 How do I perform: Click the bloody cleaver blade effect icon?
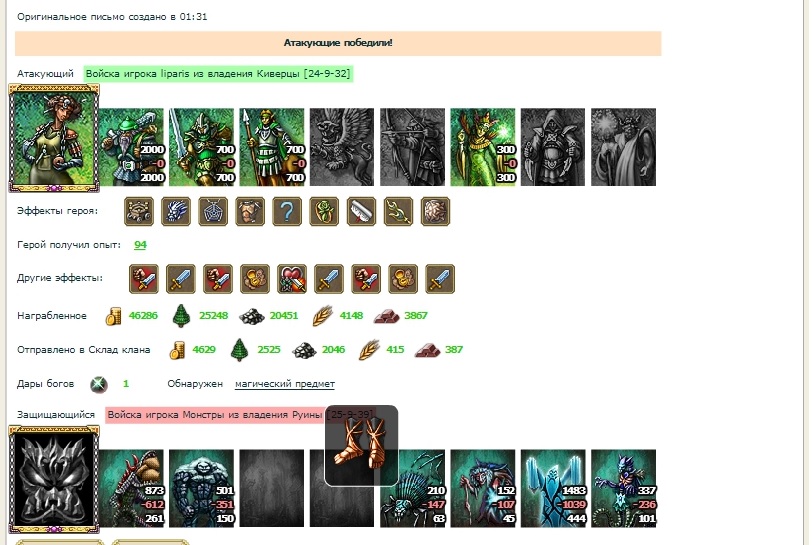pos(361,211)
